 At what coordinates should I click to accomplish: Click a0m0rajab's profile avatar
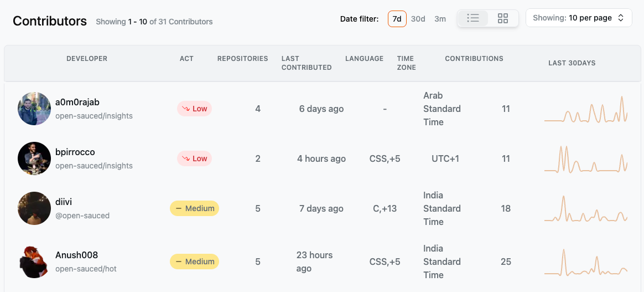[x=34, y=109]
